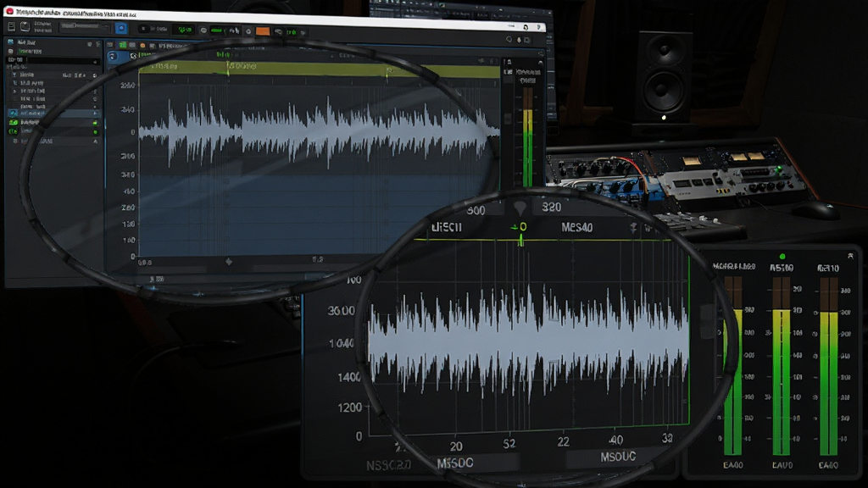Click the NSSC label at lower panel bottom
This screenshot has height=488, width=868.
click(388, 466)
